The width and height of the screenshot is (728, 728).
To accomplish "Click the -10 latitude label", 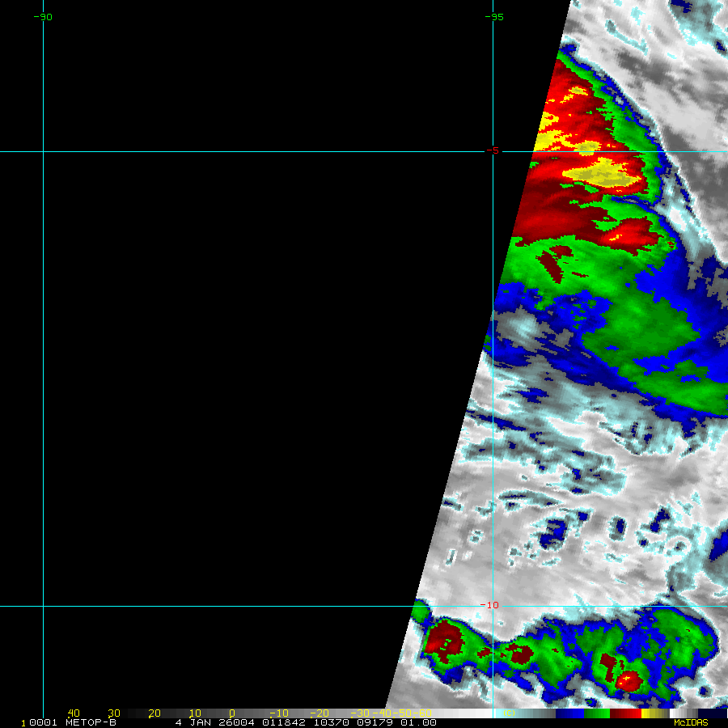I will click(x=489, y=605).
